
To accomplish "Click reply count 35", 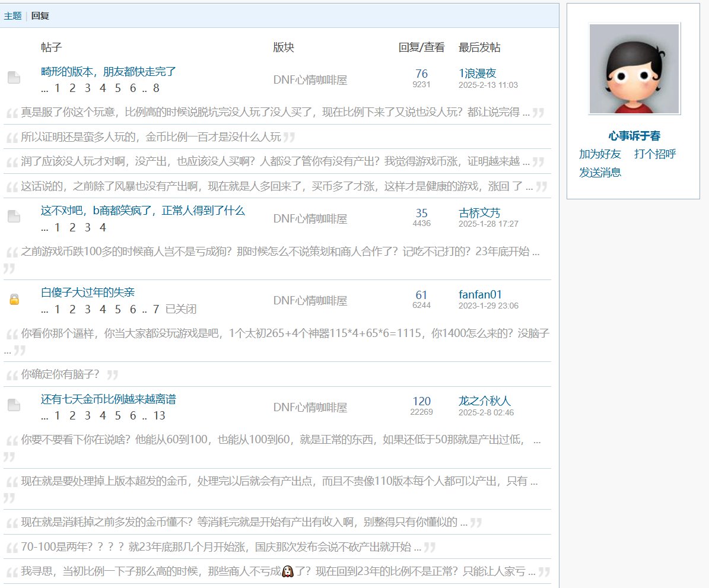I will tap(421, 213).
